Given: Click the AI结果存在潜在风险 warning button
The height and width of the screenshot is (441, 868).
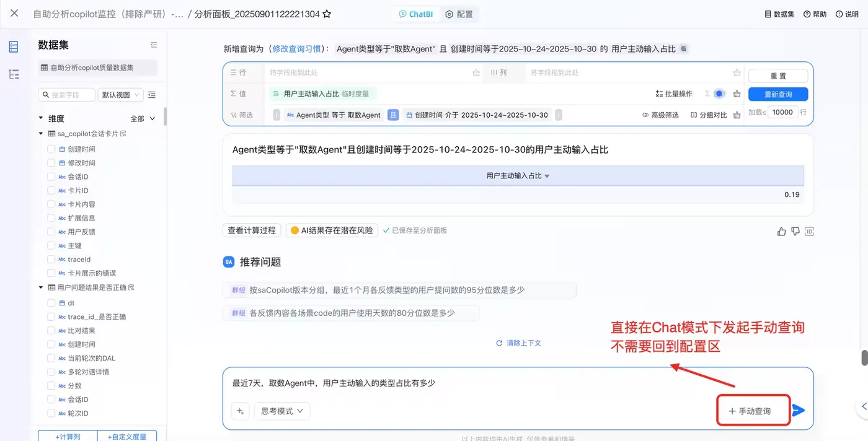Looking at the screenshot, I should (x=332, y=230).
